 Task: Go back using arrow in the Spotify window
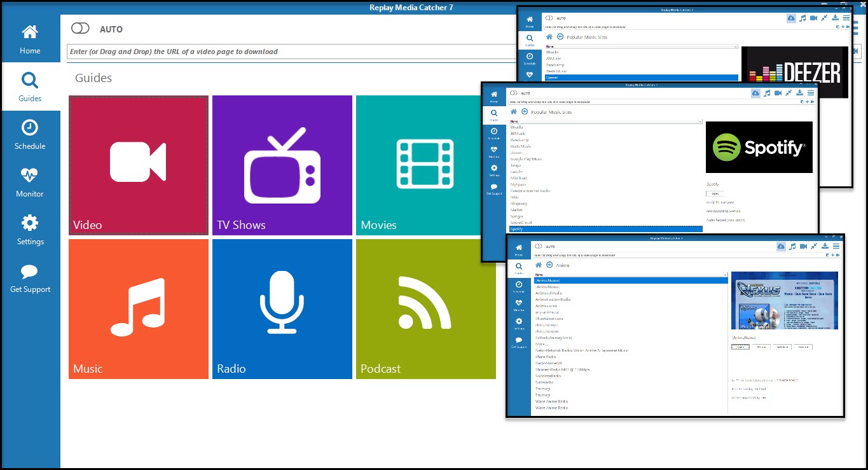click(525, 112)
